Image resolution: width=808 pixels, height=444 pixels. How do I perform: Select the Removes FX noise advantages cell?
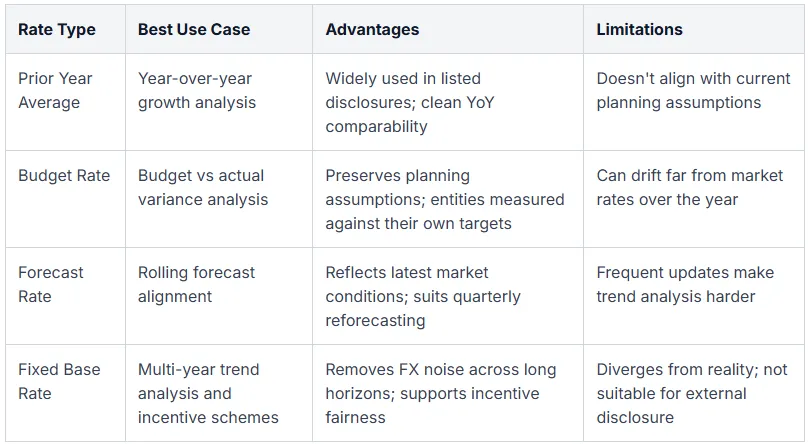(x=448, y=392)
